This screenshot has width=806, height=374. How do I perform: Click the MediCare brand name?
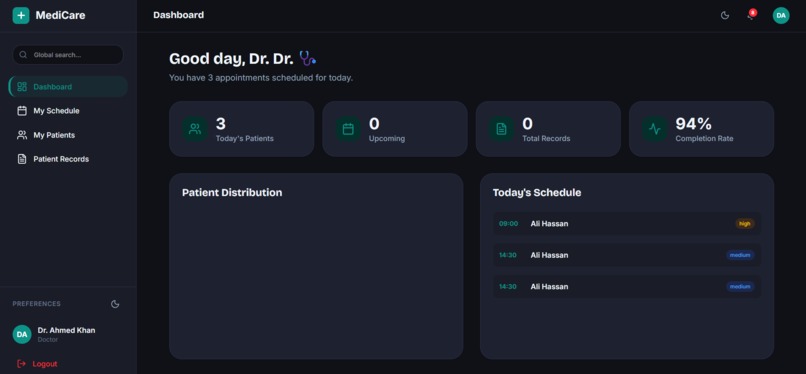(x=60, y=15)
